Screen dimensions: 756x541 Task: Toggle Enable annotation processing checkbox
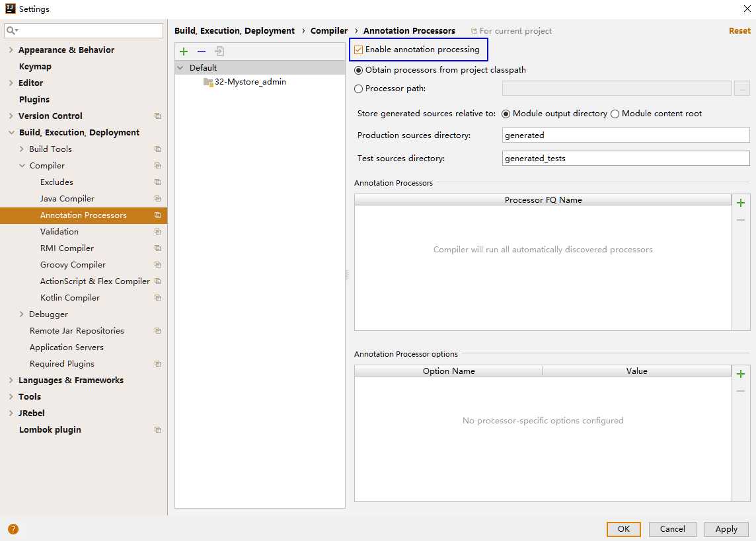pyautogui.click(x=358, y=50)
